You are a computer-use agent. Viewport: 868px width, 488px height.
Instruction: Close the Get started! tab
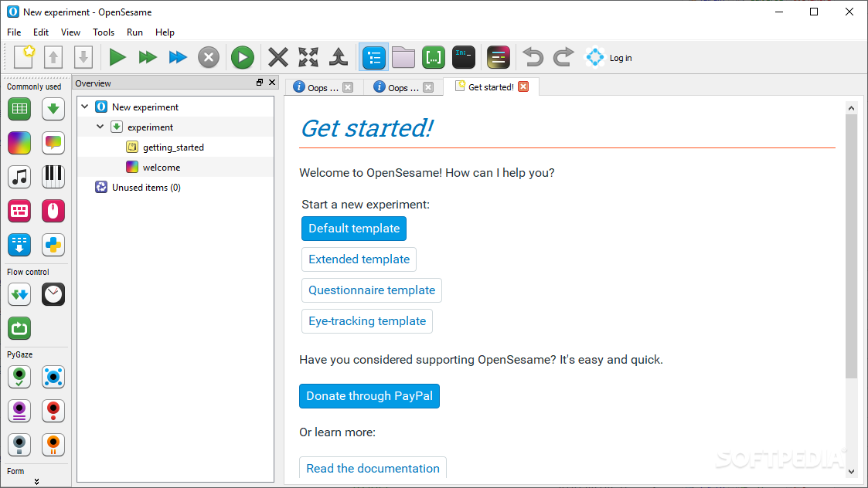click(523, 86)
